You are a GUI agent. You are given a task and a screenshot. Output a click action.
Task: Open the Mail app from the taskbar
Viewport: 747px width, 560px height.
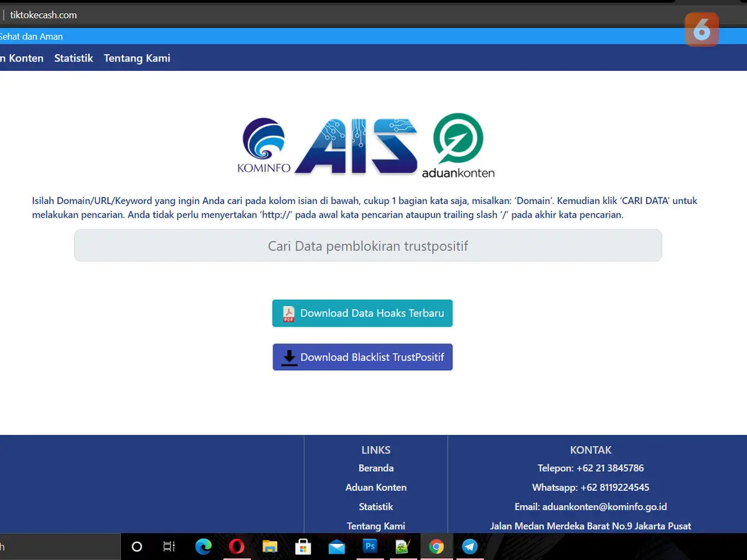click(337, 547)
